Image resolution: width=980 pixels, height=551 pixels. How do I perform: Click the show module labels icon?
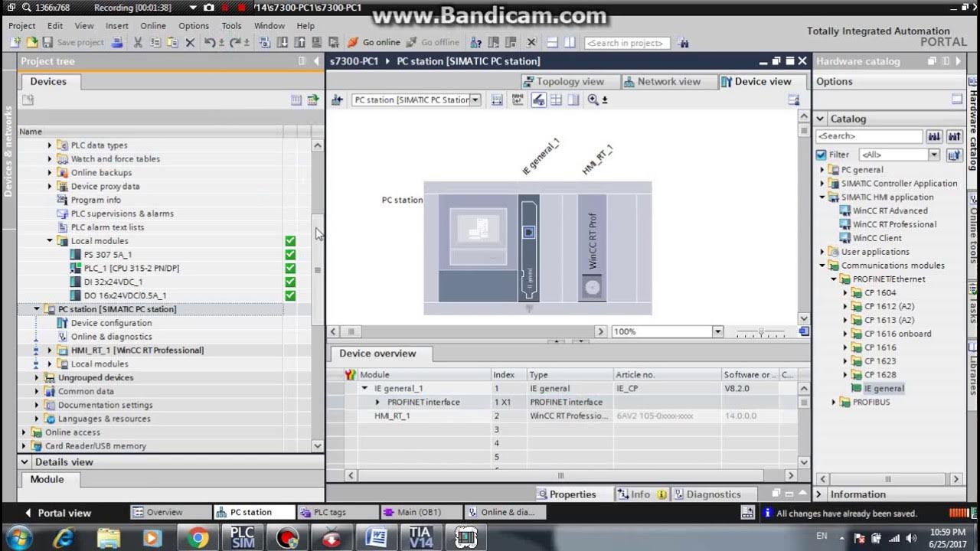pyautogui.click(x=518, y=99)
